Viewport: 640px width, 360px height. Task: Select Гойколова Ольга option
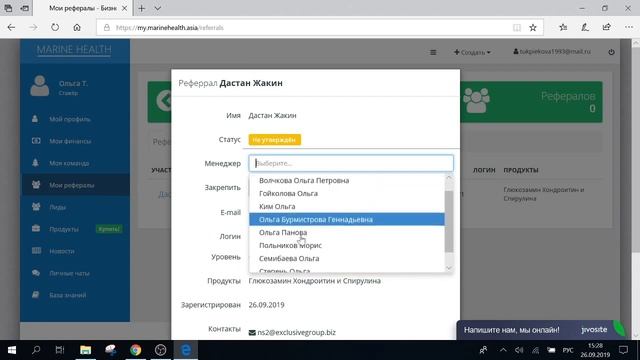(x=347, y=193)
